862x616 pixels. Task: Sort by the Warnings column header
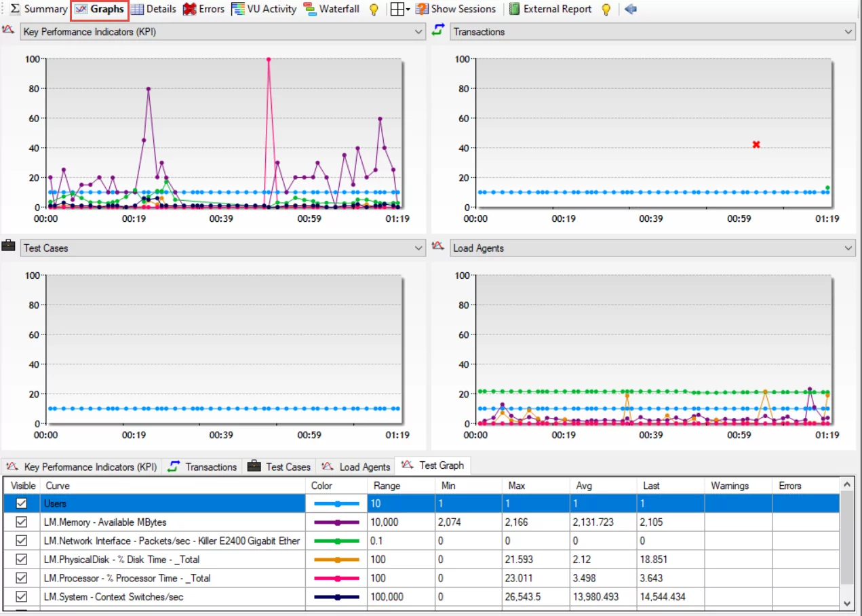(739, 486)
